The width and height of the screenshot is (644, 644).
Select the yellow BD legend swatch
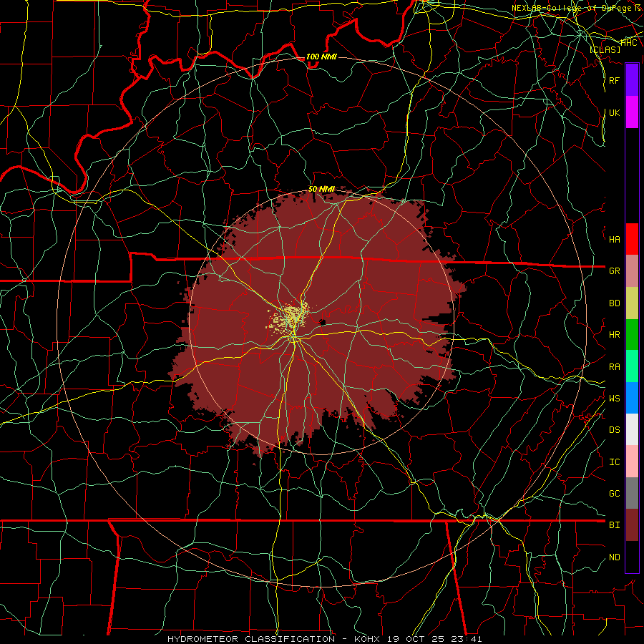[x=632, y=303]
